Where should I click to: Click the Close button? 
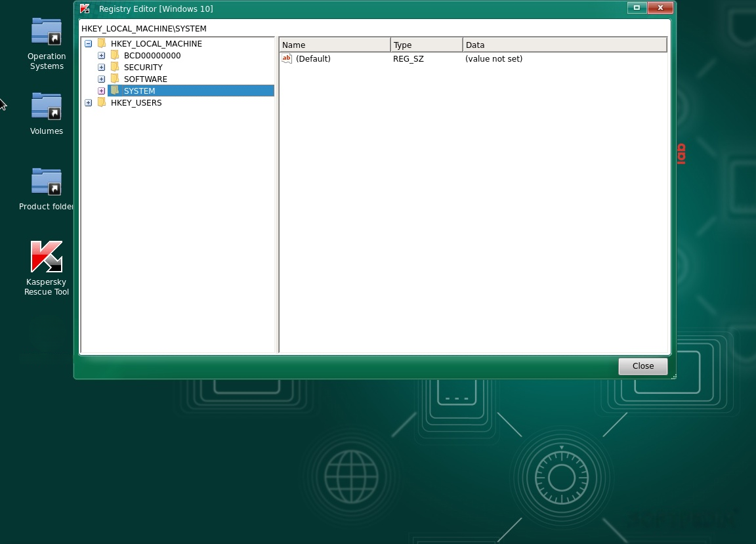tap(642, 366)
